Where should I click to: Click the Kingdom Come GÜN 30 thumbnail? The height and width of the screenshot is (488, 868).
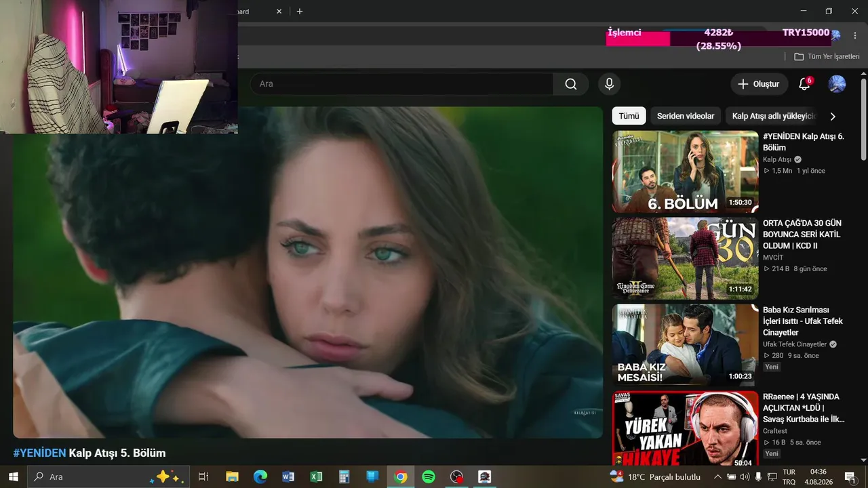tap(685, 258)
